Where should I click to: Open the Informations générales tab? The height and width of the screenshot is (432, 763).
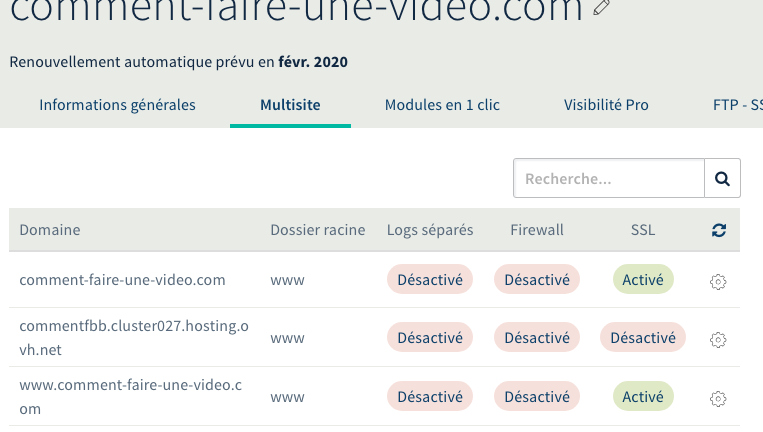tap(117, 105)
